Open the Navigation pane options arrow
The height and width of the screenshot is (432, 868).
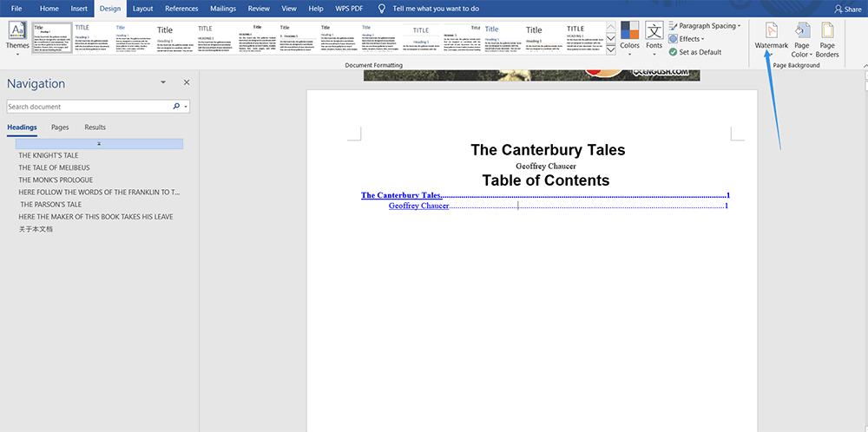pos(163,82)
